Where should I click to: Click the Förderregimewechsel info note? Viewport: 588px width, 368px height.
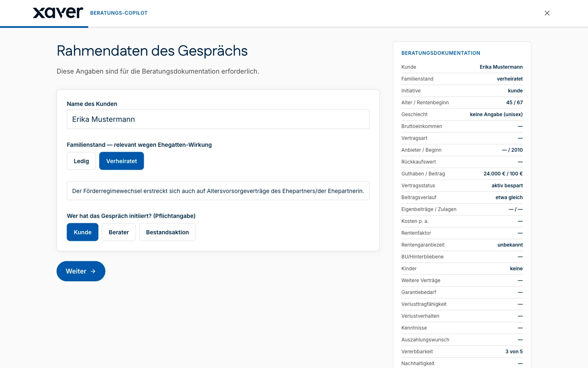click(218, 191)
